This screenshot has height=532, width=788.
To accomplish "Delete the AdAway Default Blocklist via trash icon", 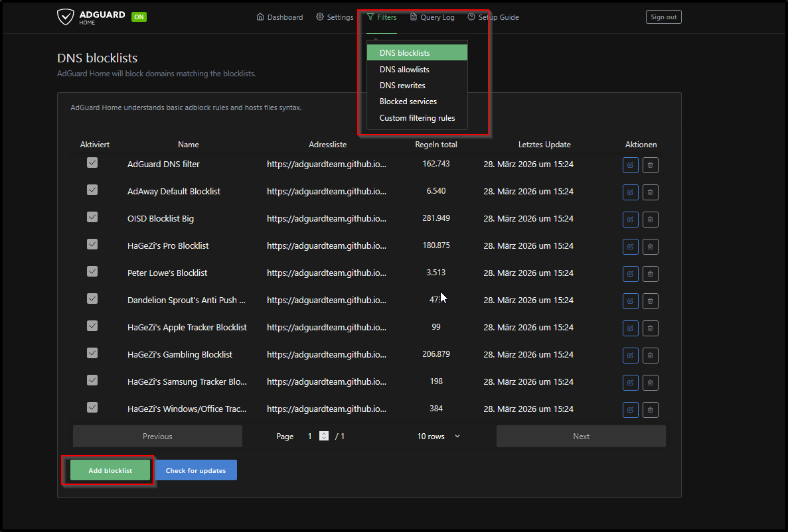I will [651, 192].
